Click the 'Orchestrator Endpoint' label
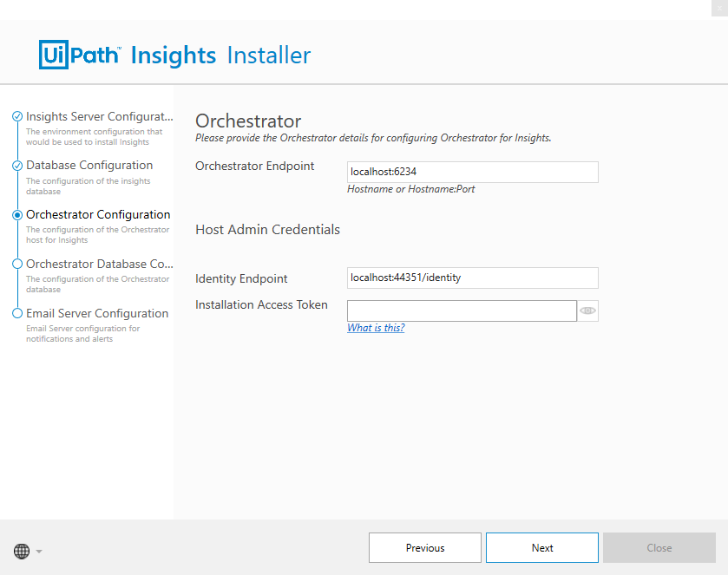728x575 pixels. 255,166
